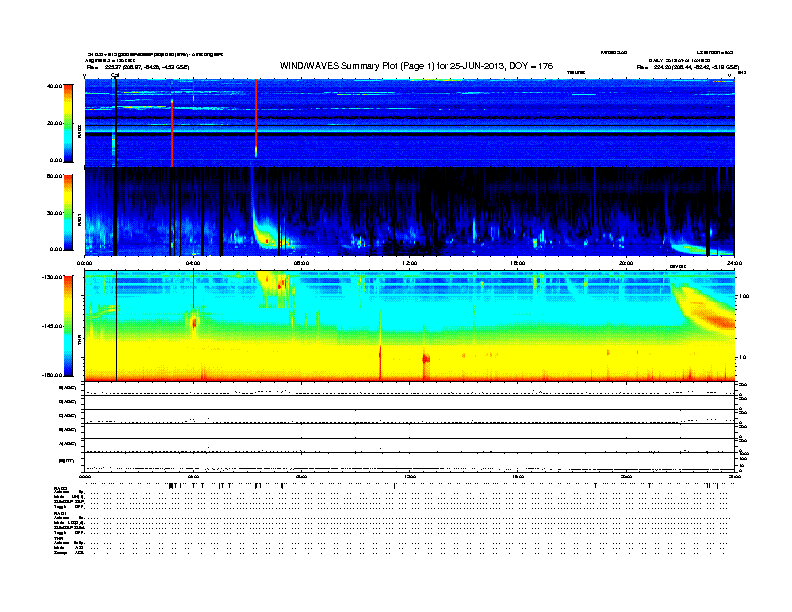Click the 40.00 tick on RAD2 color scale
Viewport: 792px width, 612px height.
(54, 86)
